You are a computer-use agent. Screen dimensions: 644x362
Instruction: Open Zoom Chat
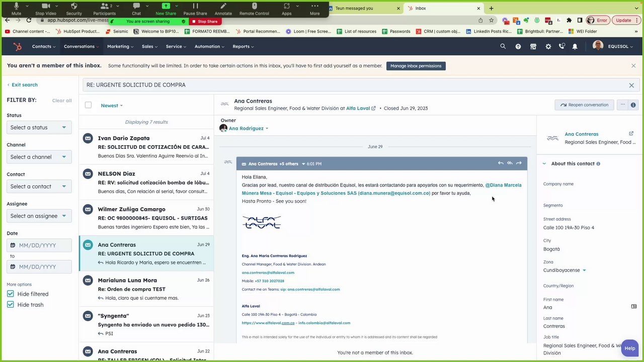click(136, 9)
